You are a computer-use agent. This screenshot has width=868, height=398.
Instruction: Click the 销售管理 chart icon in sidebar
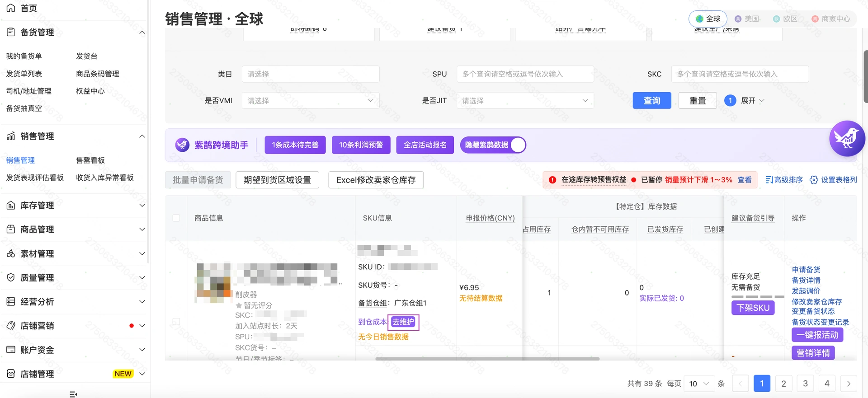tap(11, 136)
